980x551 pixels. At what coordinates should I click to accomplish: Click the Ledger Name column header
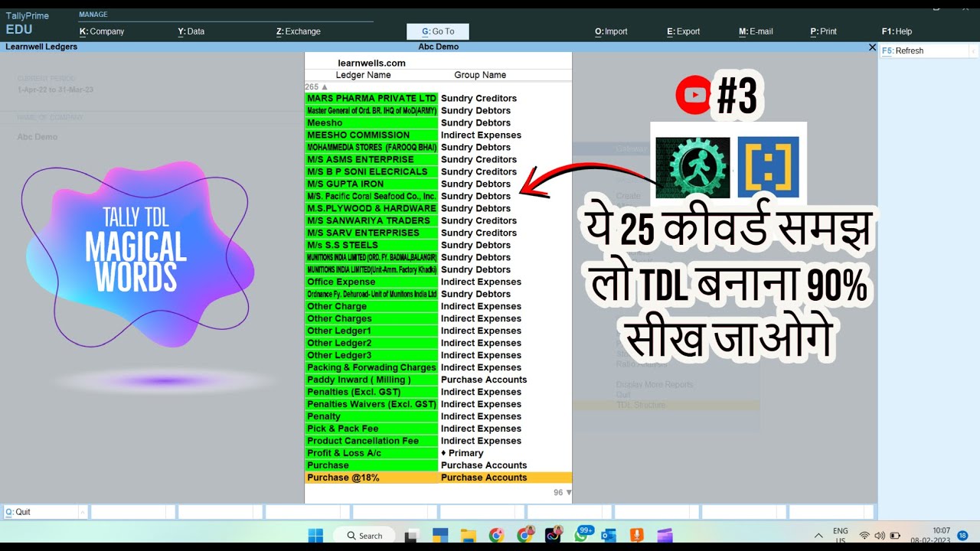[x=363, y=75]
